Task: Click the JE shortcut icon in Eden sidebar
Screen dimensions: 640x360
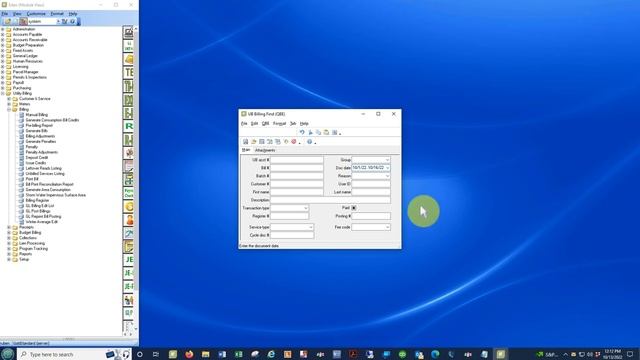Action: pos(129,260)
